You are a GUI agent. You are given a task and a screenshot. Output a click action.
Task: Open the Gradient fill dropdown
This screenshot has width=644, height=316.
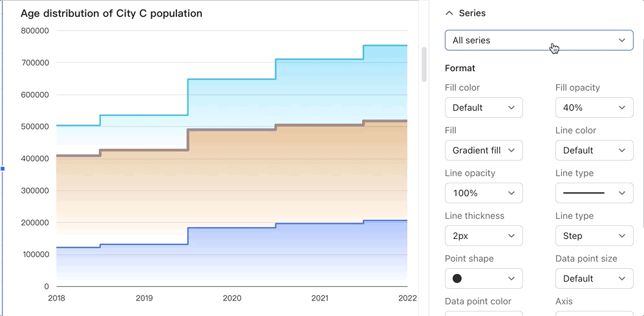coord(484,150)
